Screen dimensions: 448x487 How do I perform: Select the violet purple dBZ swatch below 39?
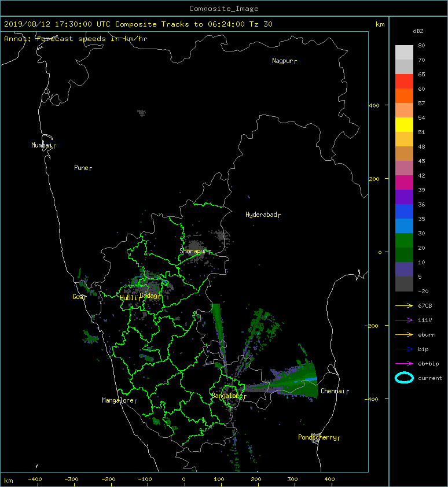click(404, 197)
